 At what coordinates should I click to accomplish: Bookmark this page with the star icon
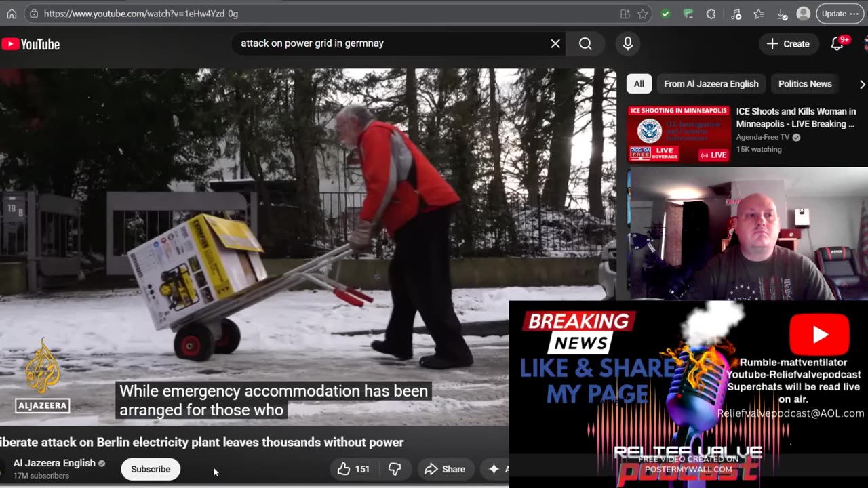click(643, 14)
